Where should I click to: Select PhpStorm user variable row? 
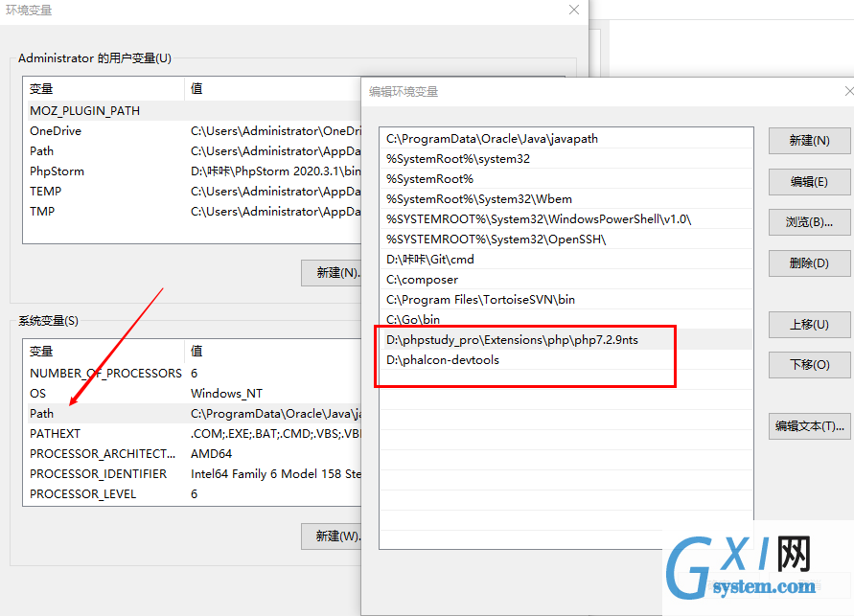194,171
